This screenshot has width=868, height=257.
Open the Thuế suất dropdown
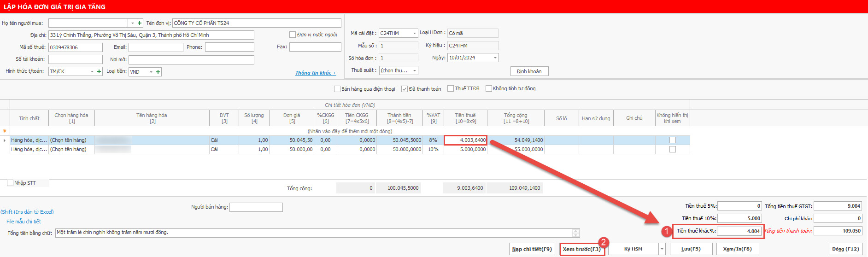click(x=415, y=70)
